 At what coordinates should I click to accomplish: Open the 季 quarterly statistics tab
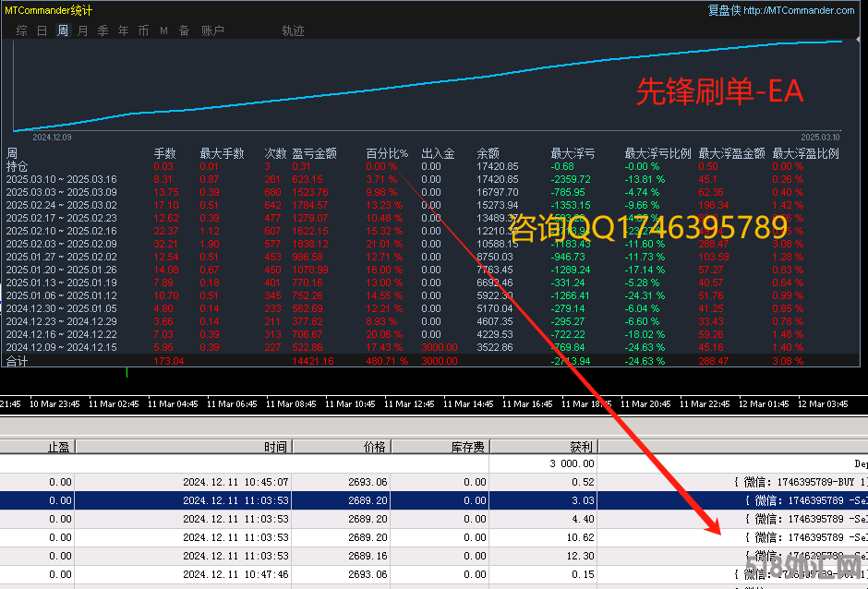coord(103,30)
